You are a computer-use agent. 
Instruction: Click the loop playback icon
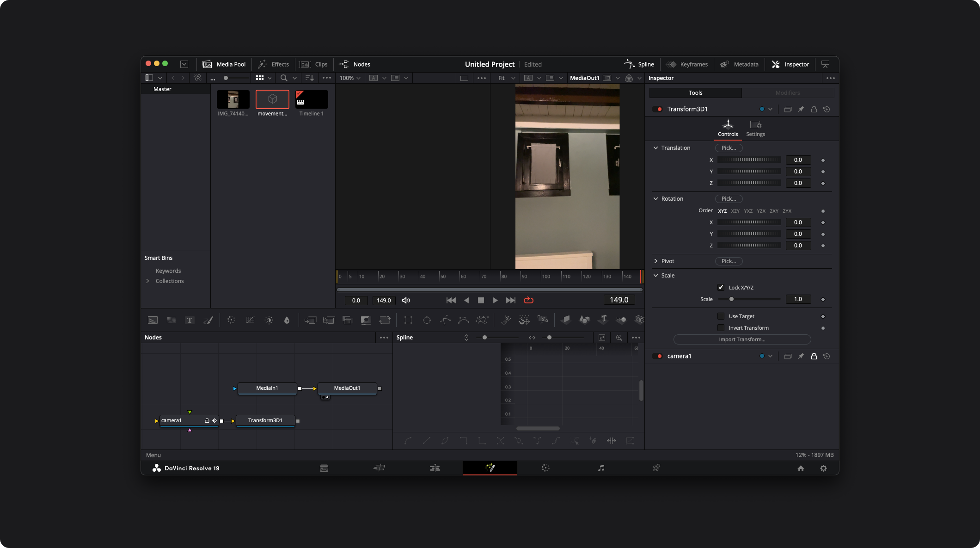pos(528,300)
